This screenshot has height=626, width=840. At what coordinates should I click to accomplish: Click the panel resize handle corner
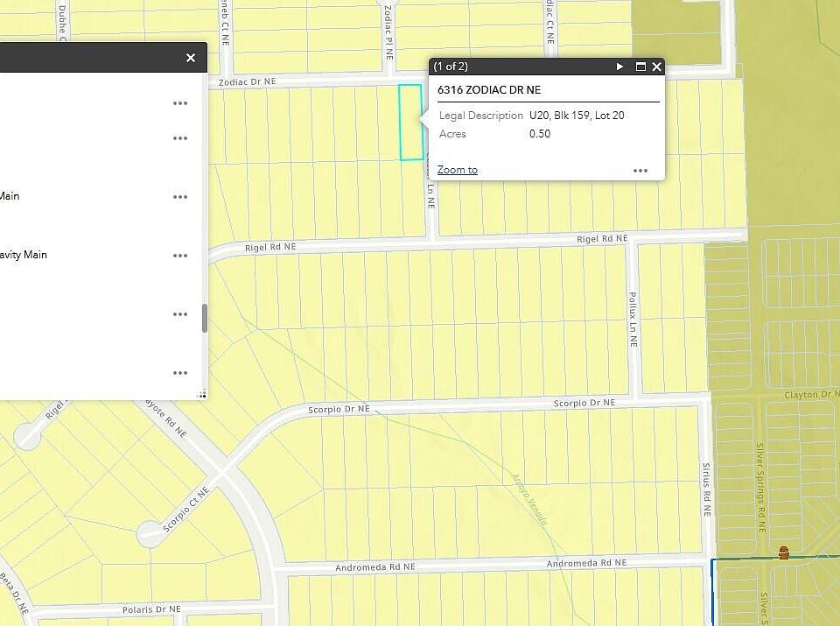(x=202, y=395)
